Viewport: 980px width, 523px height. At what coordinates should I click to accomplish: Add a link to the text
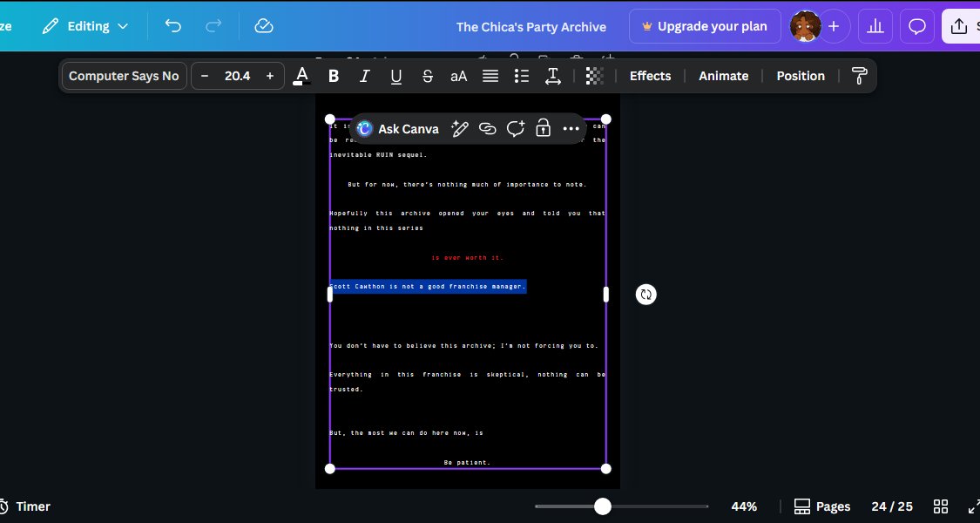pos(488,129)
